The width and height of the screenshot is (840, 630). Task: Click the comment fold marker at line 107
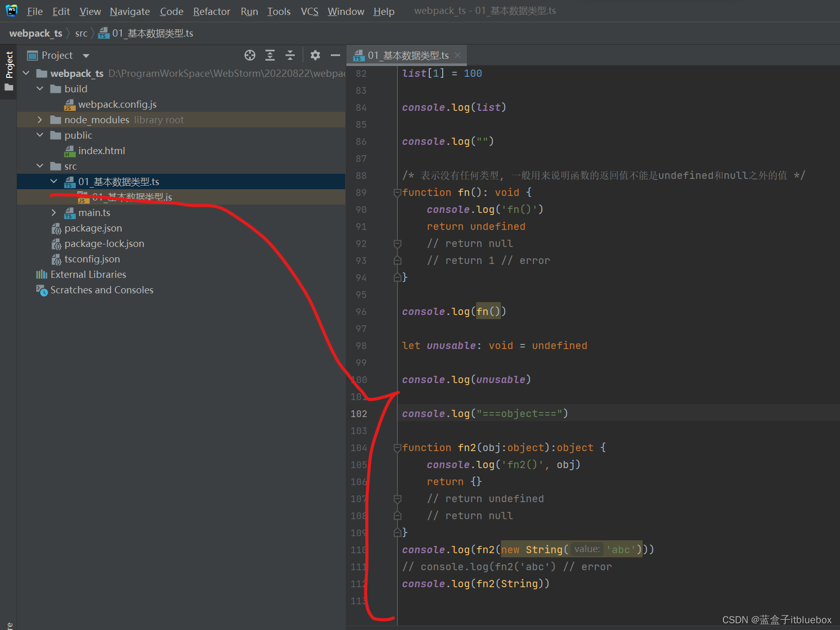397,499
